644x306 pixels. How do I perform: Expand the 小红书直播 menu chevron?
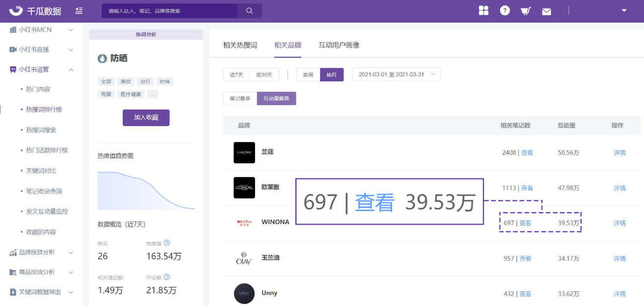coord(71,50)
